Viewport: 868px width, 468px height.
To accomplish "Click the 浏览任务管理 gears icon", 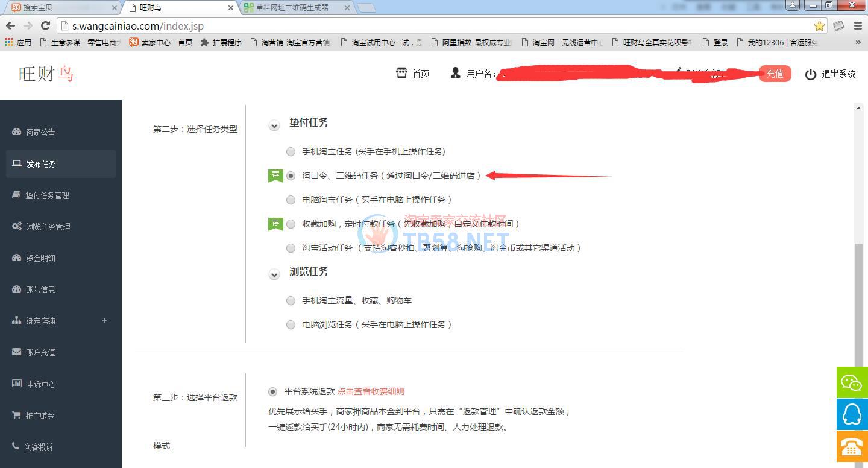I will tap(17, 226).
